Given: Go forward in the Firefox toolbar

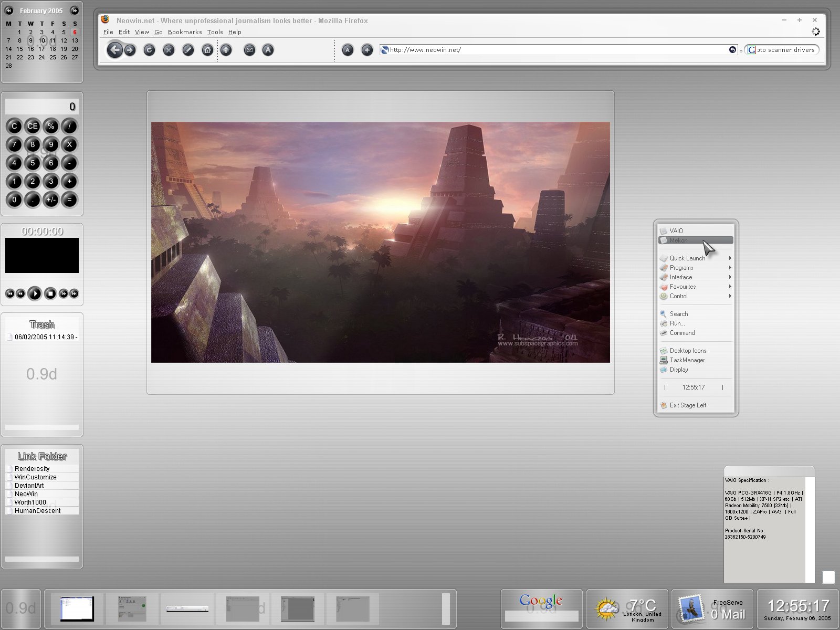Looking at the screenshot, I should pyautogui.click(x=130, y=50).
